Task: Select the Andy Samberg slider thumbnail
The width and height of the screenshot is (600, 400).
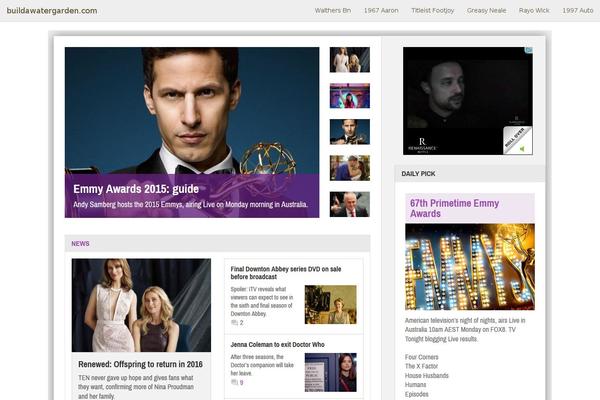Action: tap(350, 132)
